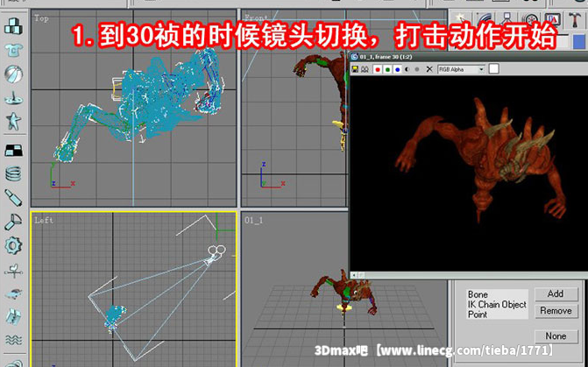Open the Hierarchy panel tab
588x367 pixels.
507,19
